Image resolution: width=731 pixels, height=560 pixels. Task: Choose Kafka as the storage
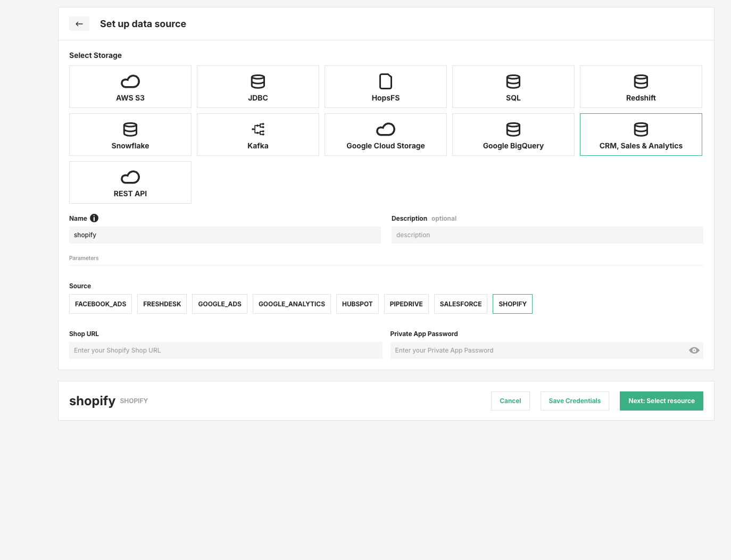[257, 134]
